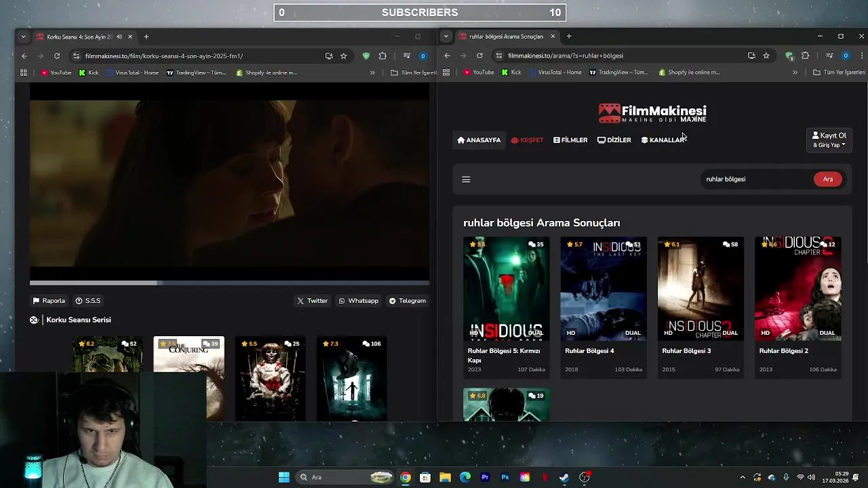Open Ruhlar Bölgesi 5: Kırmızı Kapı poster
The width and height of the screenshot is (868, 488).
pyautogui.click(x=507, y=289)
